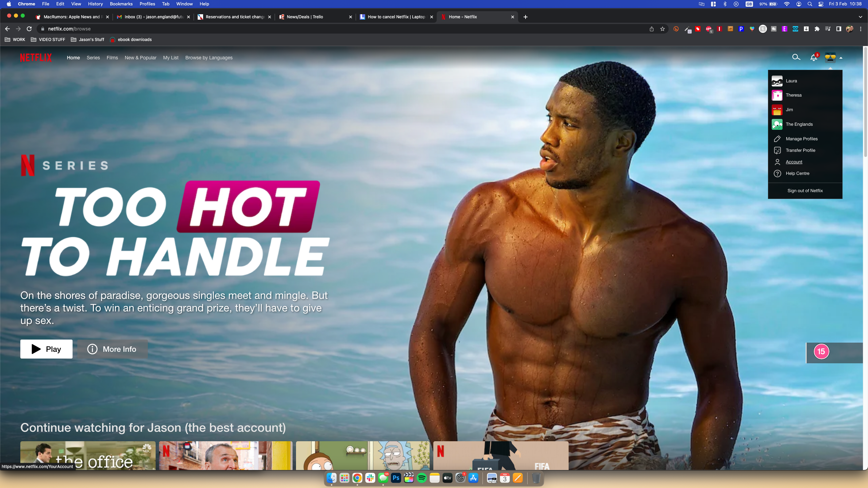Go to Netflix Home nav link
This screenshot has height=488, width=868.
pyautogui.click(x=73, y=58)
